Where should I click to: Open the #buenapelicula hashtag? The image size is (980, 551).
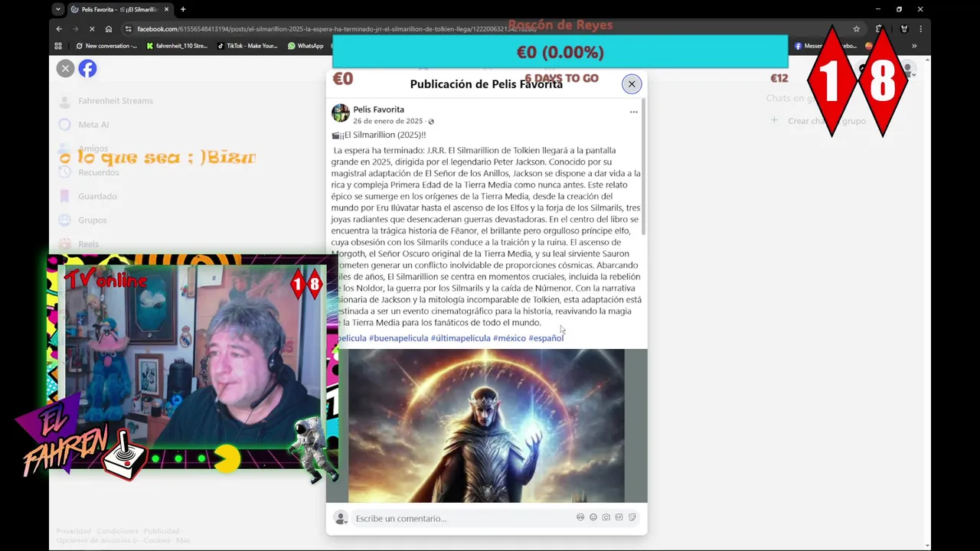398,337
